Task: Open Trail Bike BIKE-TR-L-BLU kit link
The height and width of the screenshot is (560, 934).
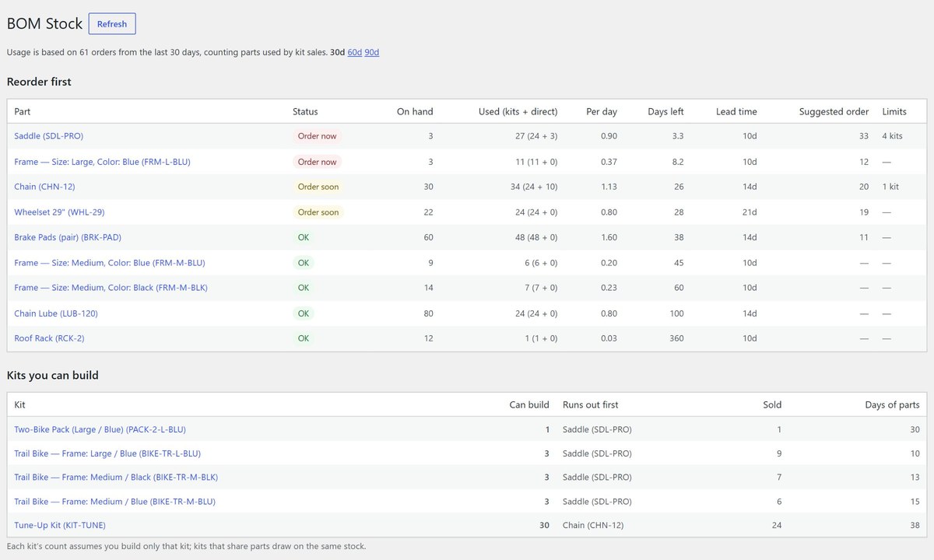Action: click(107, 453)
